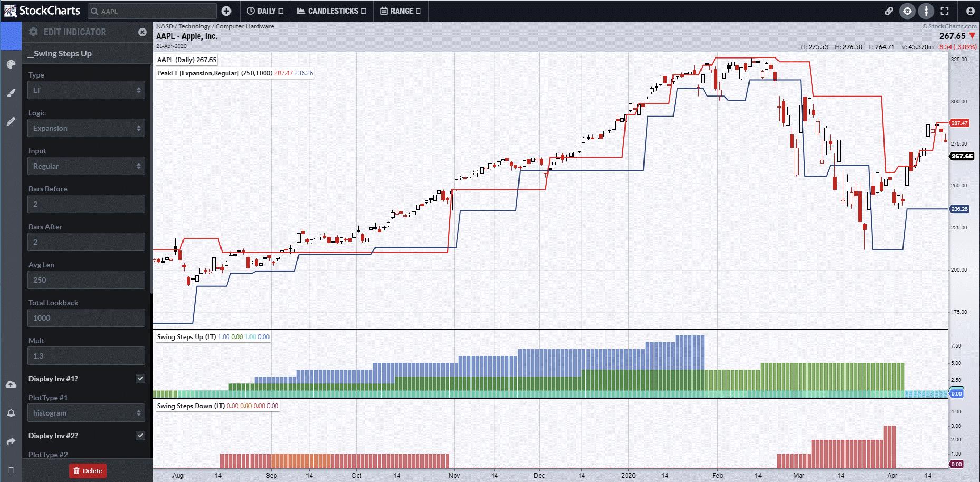Toggle the Display Inv #2 checkbox
Image resolution: width=980 pixels, height=482 pixels.
[140, 436]
